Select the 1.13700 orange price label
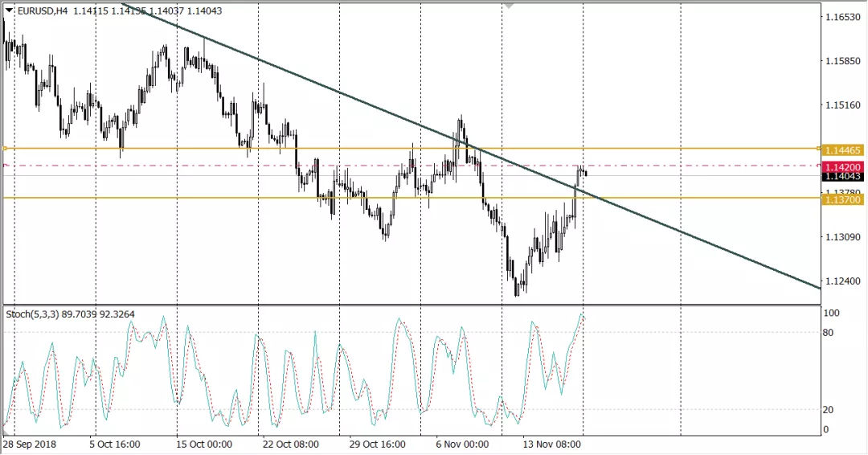Screen dimensions: 868x455 844,199
